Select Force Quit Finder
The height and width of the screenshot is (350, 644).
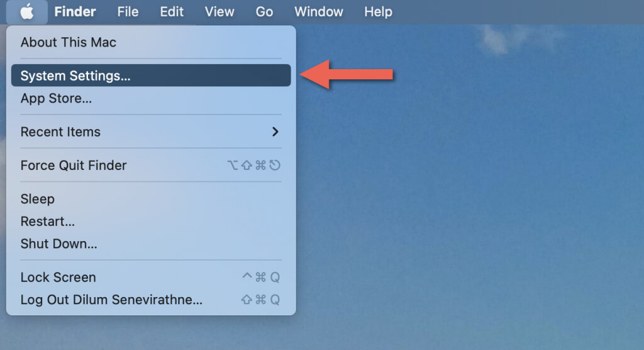pyautogui.click(x=74, y=166)
